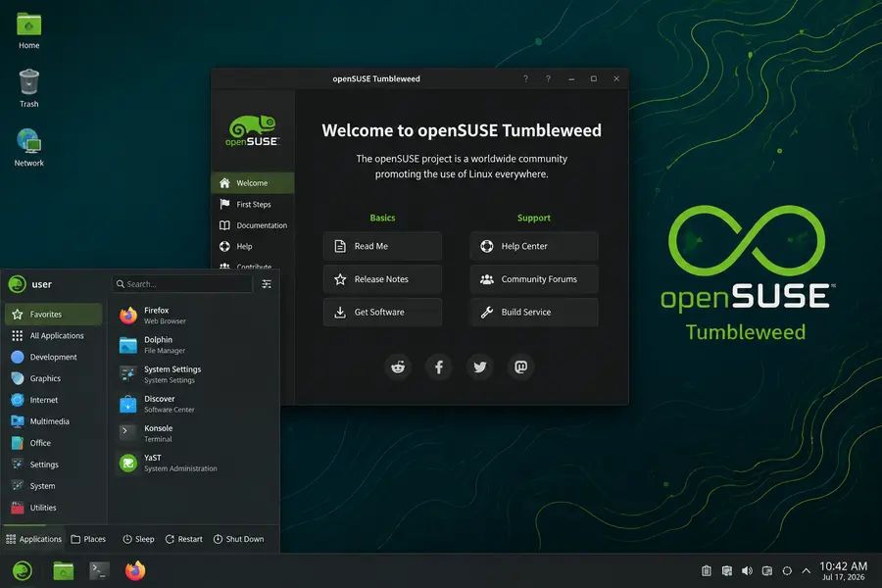Expand hidden system tray icons arrow
Screen dimensions: 882x588
807,570
